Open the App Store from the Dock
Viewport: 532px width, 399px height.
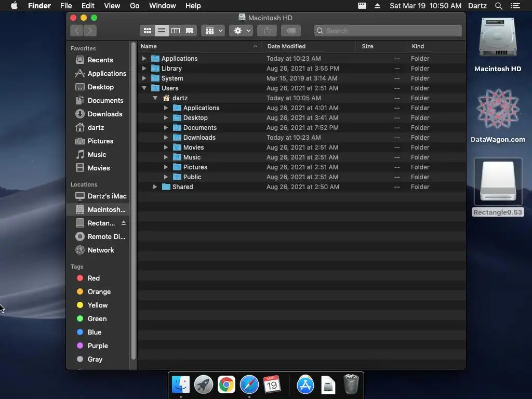point(305,385)
